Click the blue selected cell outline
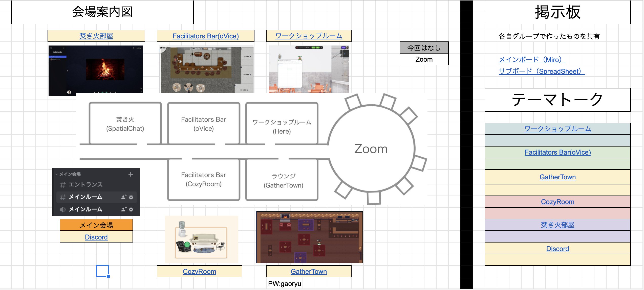644x290 pixels. [x=102, y=271]
